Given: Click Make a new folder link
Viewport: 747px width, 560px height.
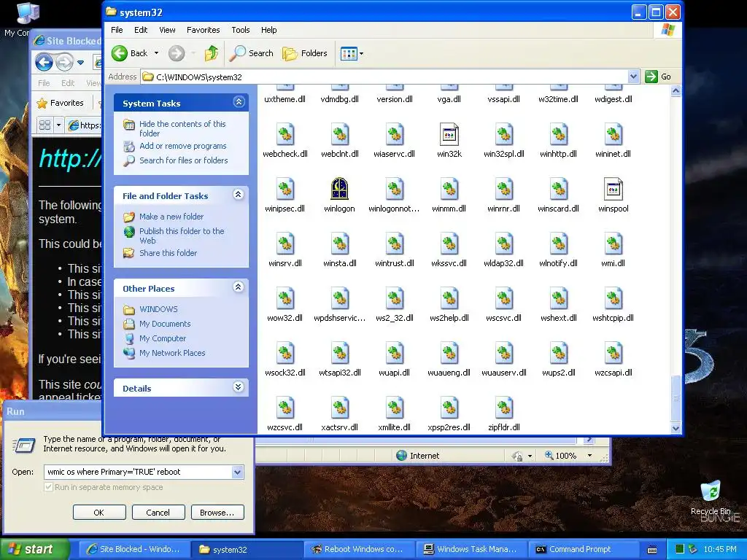Looking at the screenshot, I should coord(171,217).
